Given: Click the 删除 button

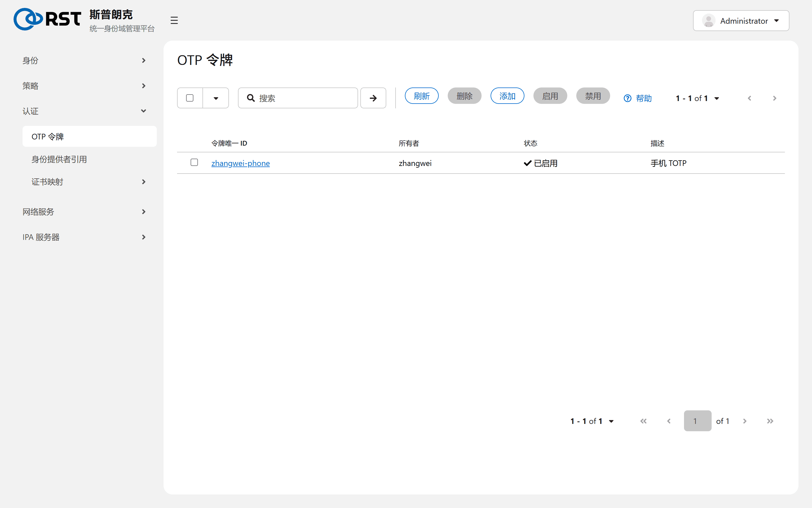Looking at the screenshot, I should click(x=464, y=96).
